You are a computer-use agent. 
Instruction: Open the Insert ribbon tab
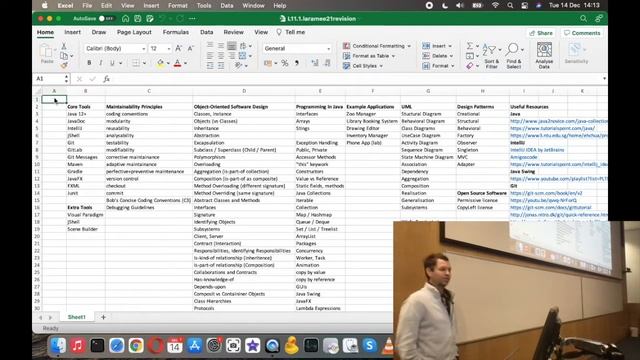(72, 32)
